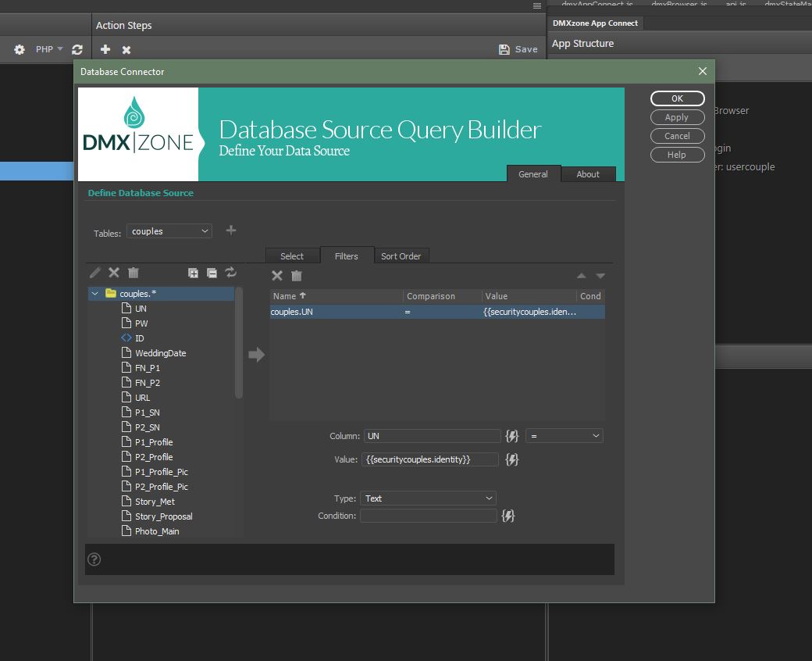Delete all filters with trash icon
The width and height of the screenshot is (812, 661).
click(296, 276)
